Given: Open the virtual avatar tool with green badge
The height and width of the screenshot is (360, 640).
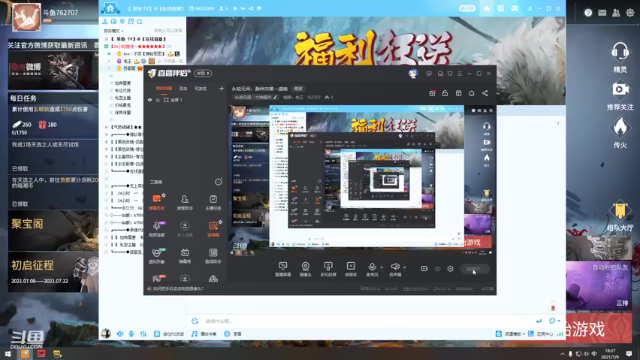Looking at the screenshot, I should (x=157, y=256).
